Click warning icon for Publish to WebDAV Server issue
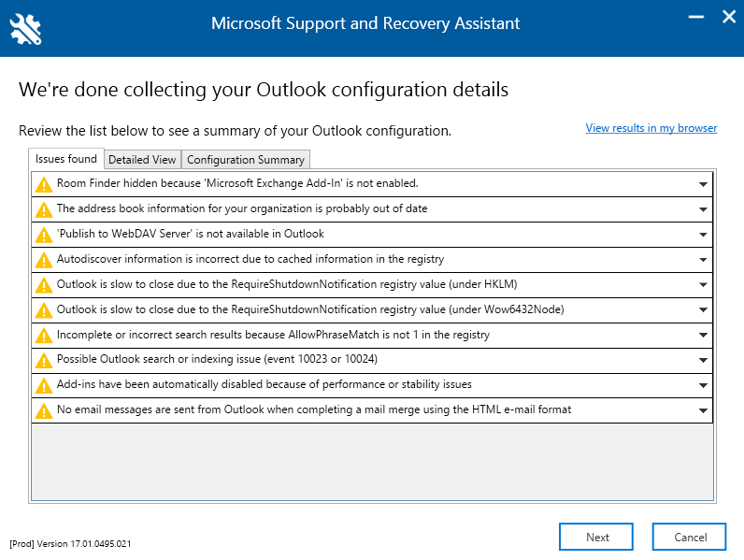 [x=44, y=235]
